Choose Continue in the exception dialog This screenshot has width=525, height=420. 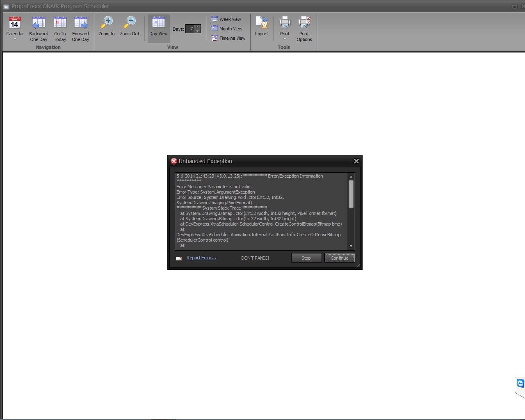(x=340, y=258)
